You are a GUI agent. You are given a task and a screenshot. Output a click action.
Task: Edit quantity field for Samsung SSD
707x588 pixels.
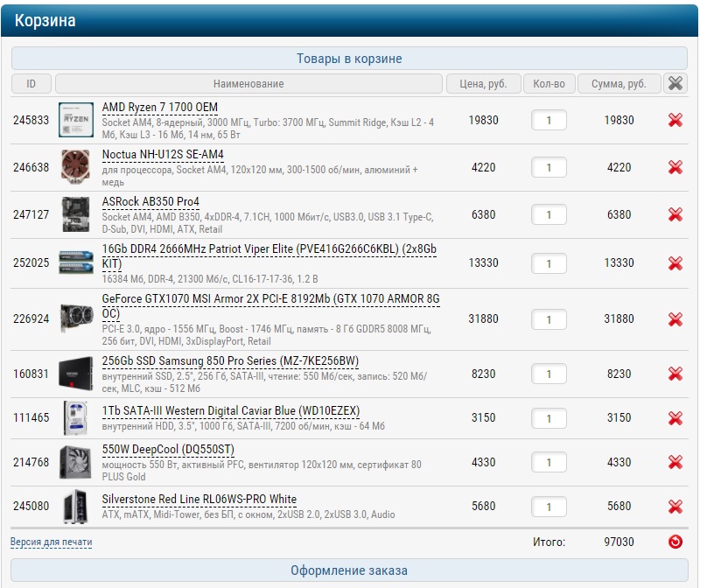[549, 374]
